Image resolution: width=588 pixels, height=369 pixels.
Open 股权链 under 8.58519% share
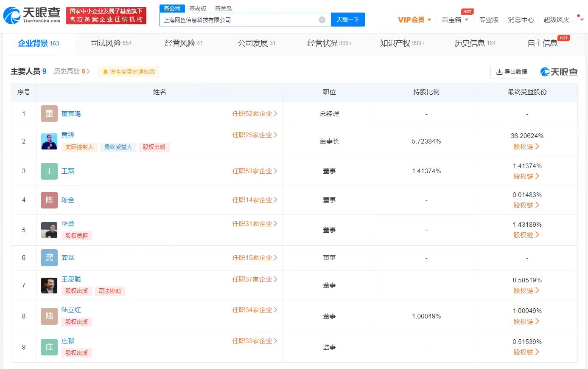tap(526, 290)
